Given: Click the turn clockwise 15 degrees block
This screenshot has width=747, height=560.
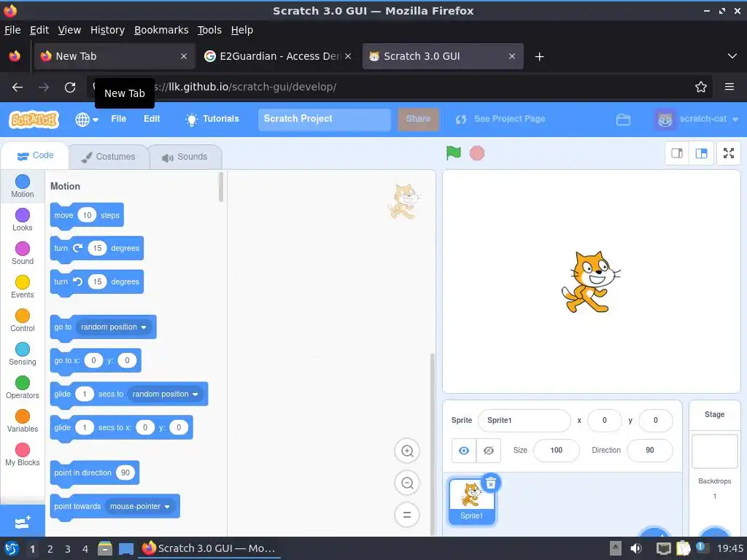Looking at the screenshot, I should 97,249.
